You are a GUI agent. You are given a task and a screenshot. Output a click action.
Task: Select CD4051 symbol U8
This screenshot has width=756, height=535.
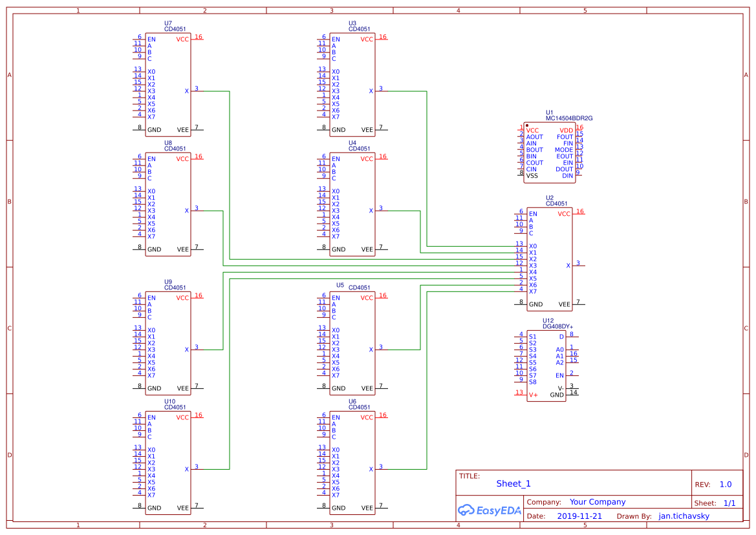coord(167,204)
